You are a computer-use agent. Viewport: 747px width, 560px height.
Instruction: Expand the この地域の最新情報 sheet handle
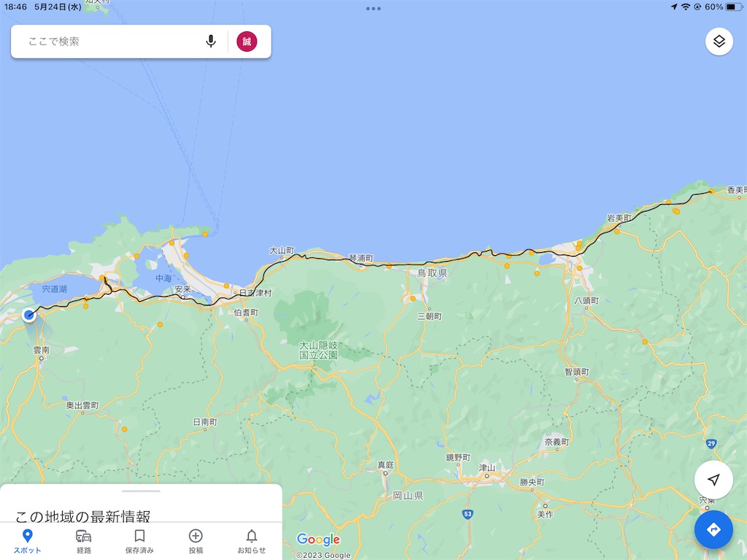point(141,491)
